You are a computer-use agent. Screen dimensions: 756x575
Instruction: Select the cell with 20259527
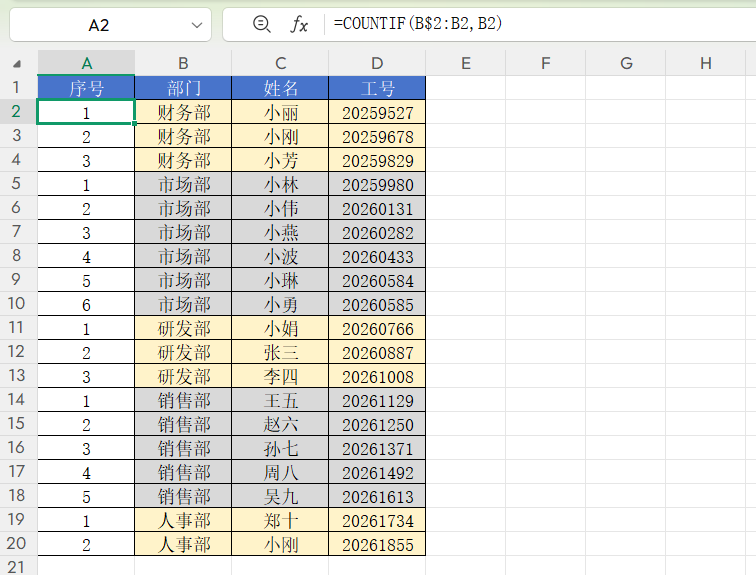point(377,112)
